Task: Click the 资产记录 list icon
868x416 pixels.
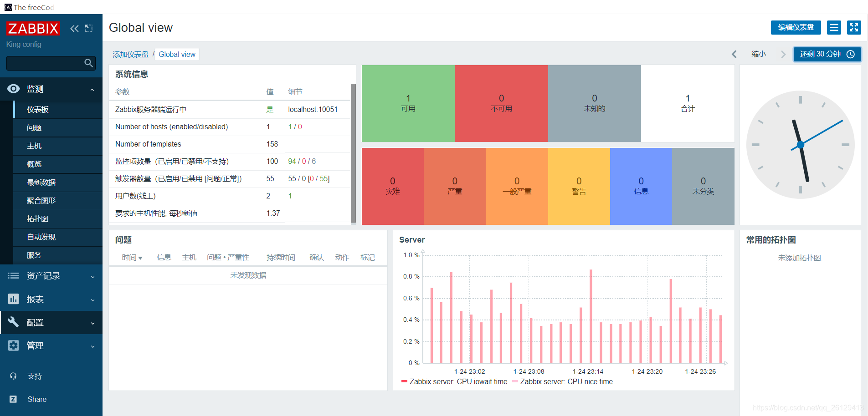Action: [14, 275]
